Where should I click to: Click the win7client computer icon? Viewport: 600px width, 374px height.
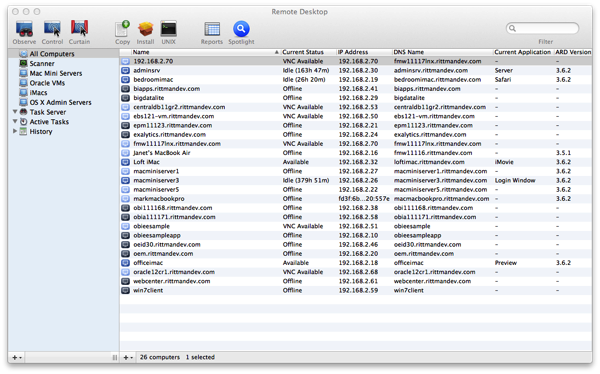pyautogui.click(x=125, y=291)
